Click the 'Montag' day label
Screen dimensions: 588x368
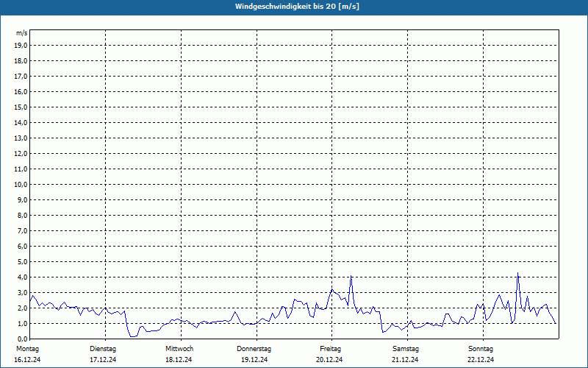tap(27, 349)
